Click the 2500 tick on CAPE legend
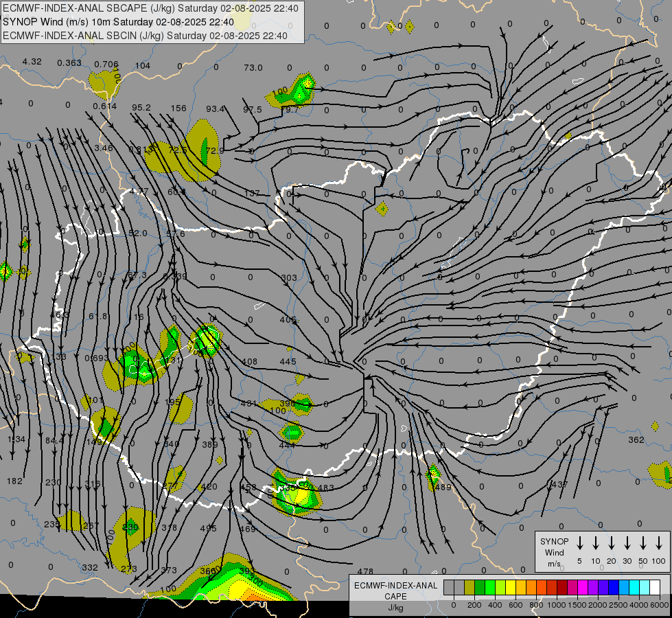This screenshot has height=618, width=672. tap(618, 605)
